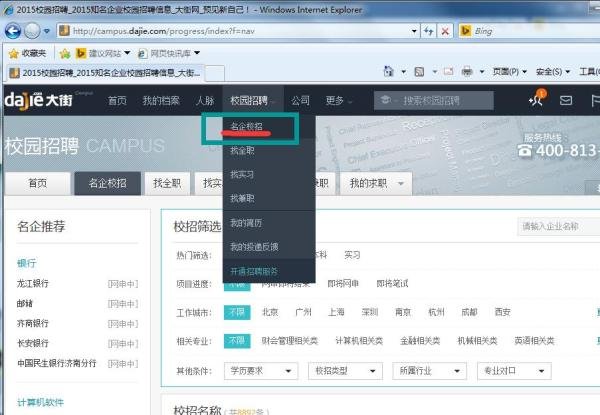Click the 请输入企业名称 input field
The width and height of the screenshot is (600, 415).
coord(555,226)
